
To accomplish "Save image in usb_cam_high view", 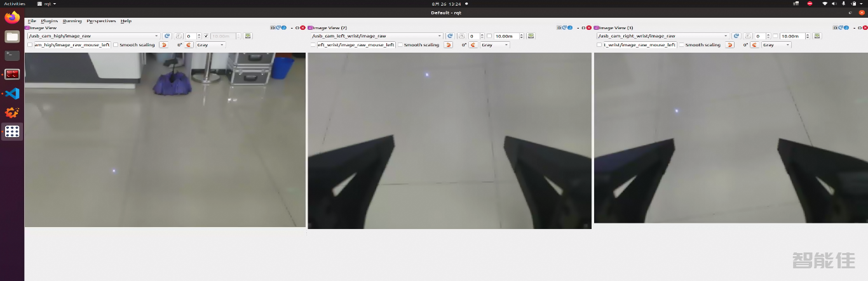I will click(248, 36).
